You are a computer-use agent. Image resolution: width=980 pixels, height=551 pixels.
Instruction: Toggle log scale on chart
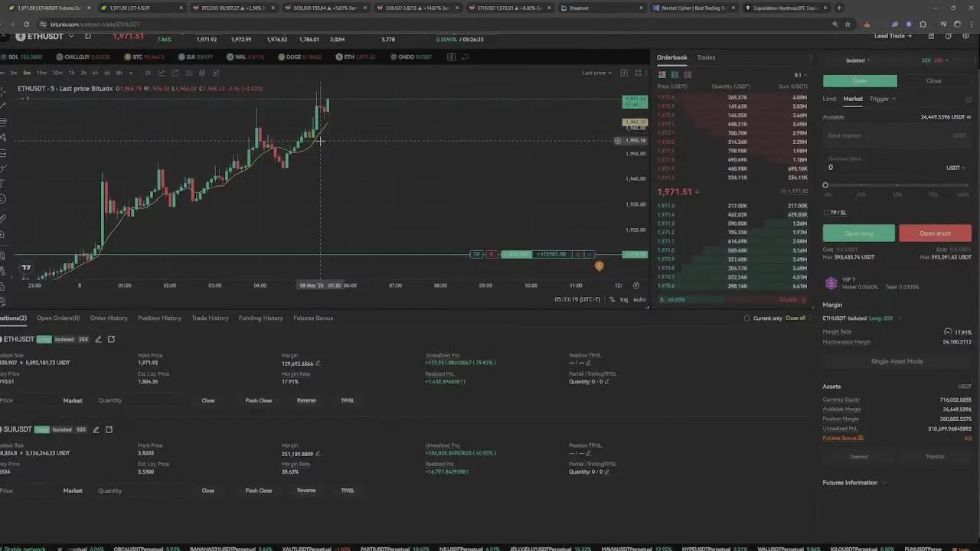[624, 299]
